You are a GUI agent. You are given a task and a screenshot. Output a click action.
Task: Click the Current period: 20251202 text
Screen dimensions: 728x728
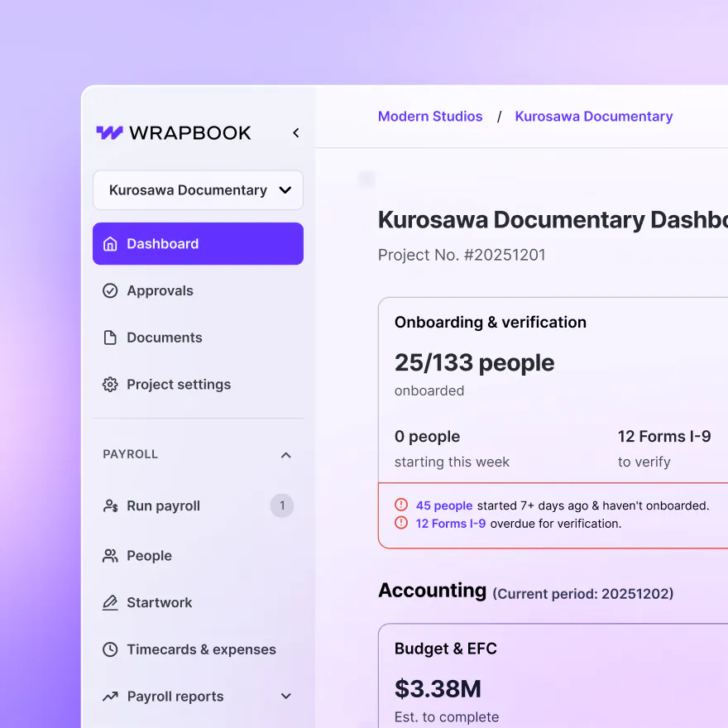point(582,593)
